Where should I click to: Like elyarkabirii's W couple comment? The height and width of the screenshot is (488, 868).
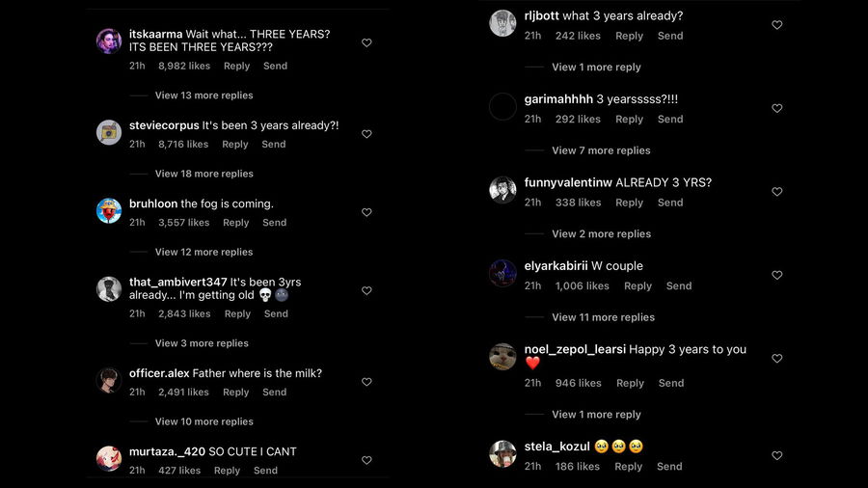[777, 275]
